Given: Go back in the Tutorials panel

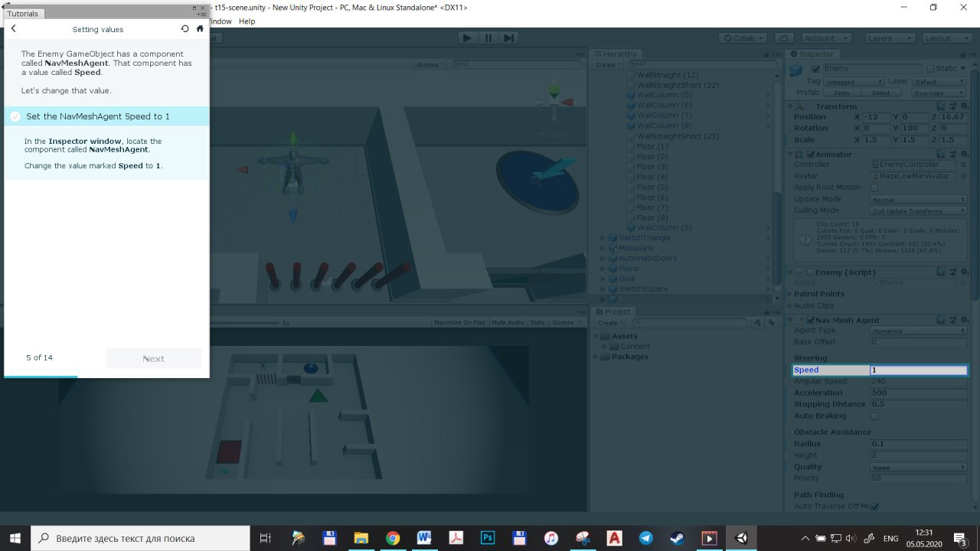Looking at the screenshot, I should [x=14, y=28].
